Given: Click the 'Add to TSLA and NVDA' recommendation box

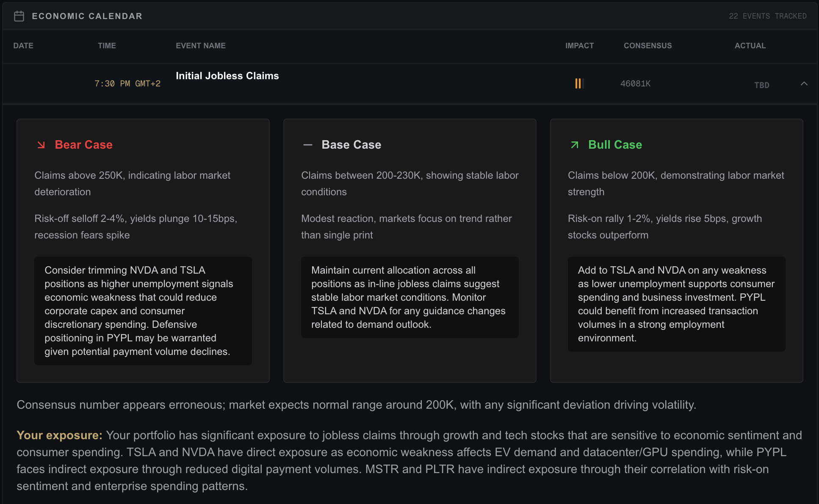Looking at the screenshot, I should point(677,304).
